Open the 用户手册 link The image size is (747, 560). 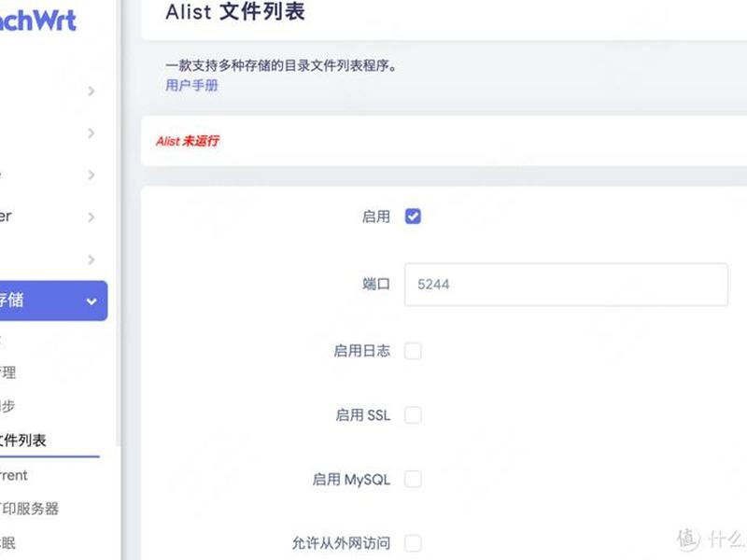point(191,85)
